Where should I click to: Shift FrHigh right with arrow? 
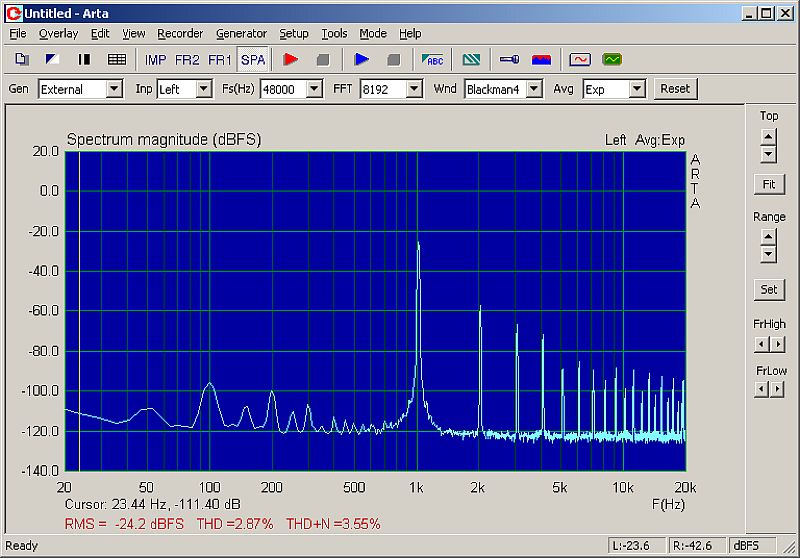click(778, 344)
